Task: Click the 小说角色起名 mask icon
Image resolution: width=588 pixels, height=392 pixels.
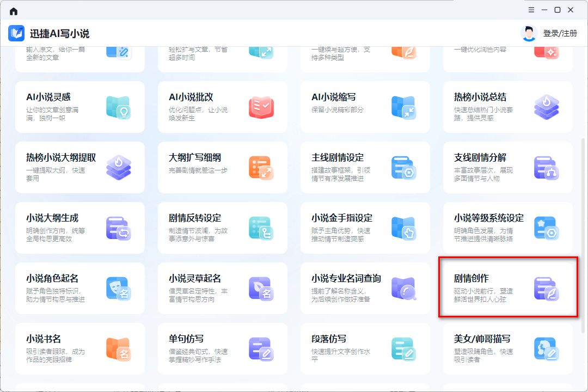Action: (x=119, y=289)
